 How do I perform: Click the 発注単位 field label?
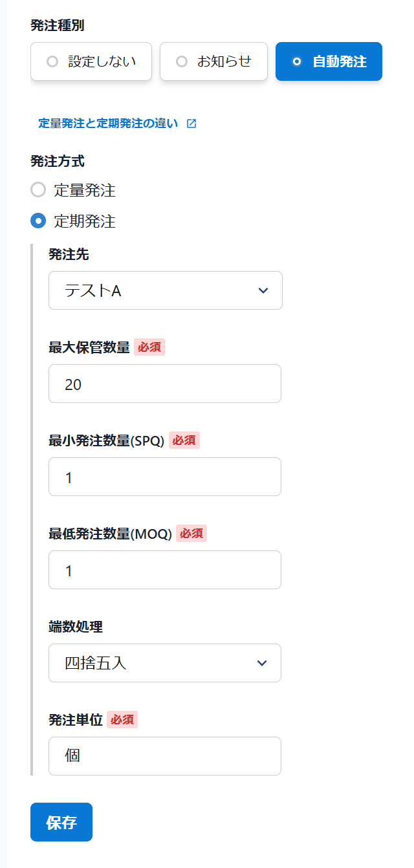[76, 720]
